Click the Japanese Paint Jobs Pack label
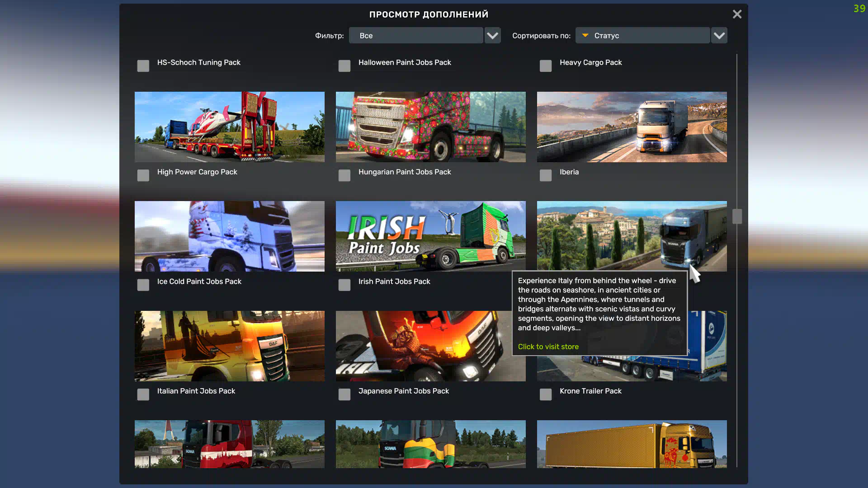 404,391
